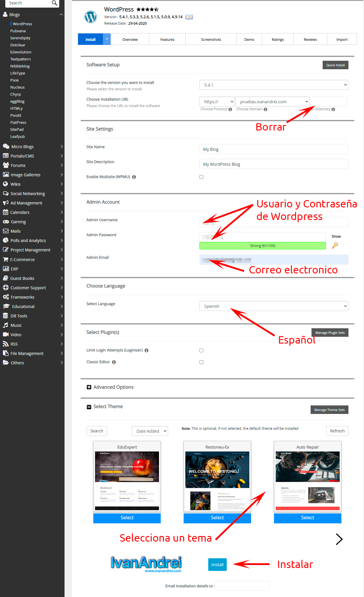This screenshot has height=597, width=364.
Task: Click the Site Name input field
Action: pyautogui.click(x=274, y=149)
